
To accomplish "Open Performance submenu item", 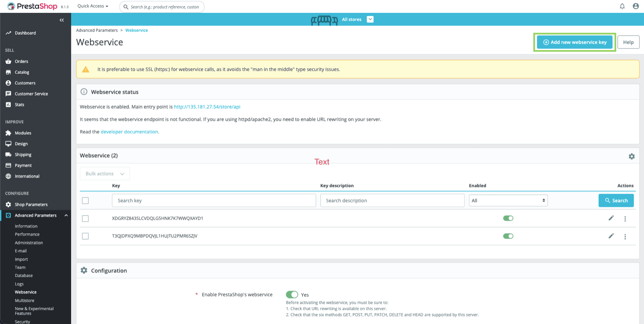I will coord(27,234).
